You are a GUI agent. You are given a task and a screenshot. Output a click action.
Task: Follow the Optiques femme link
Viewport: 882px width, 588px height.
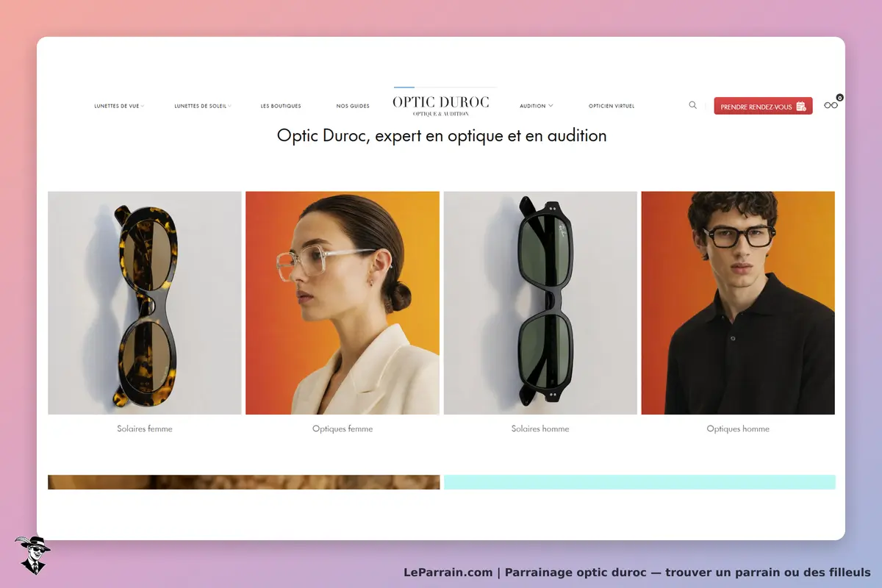coord(343,429)
